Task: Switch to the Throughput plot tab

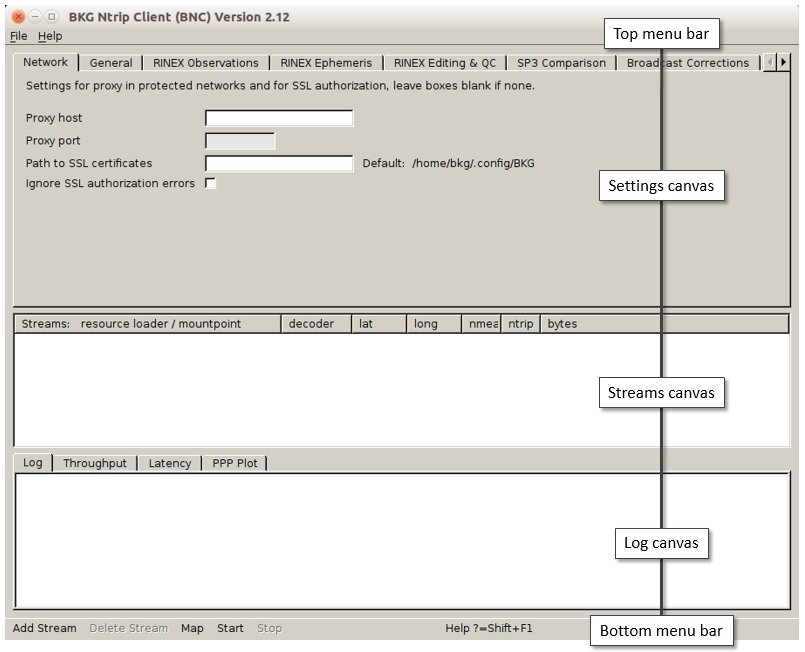Action: tap(95, 463)
